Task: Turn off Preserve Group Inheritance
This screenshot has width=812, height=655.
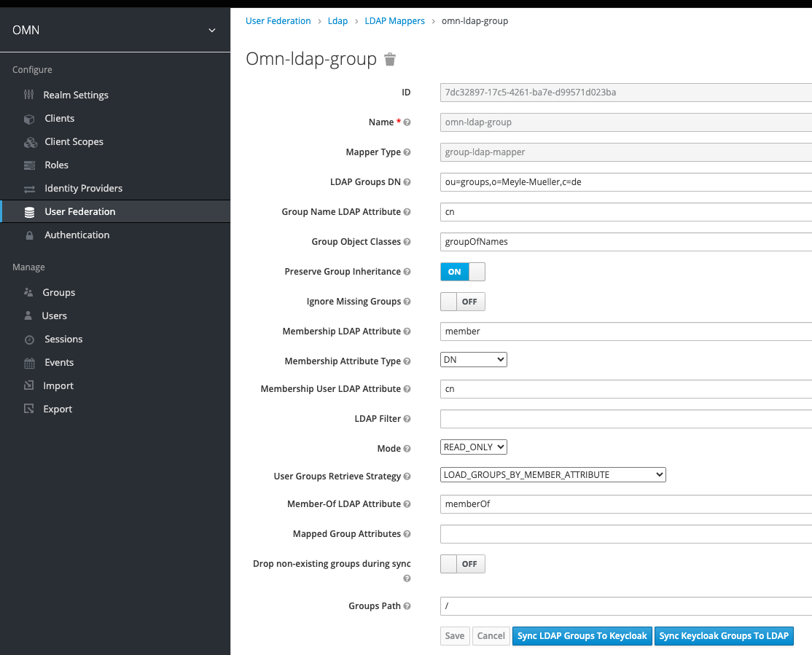Action: (x=462, y=272)
